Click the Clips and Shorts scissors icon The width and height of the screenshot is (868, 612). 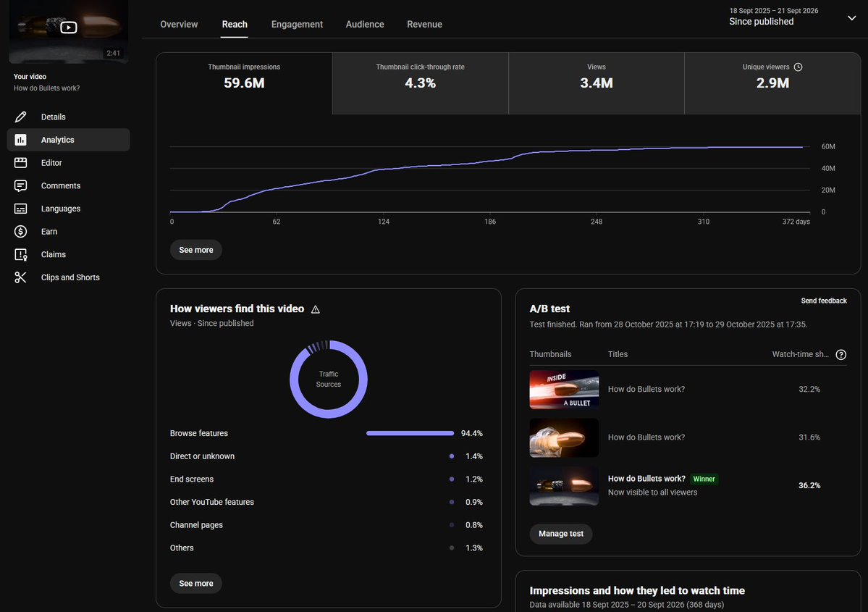point(20,277)
